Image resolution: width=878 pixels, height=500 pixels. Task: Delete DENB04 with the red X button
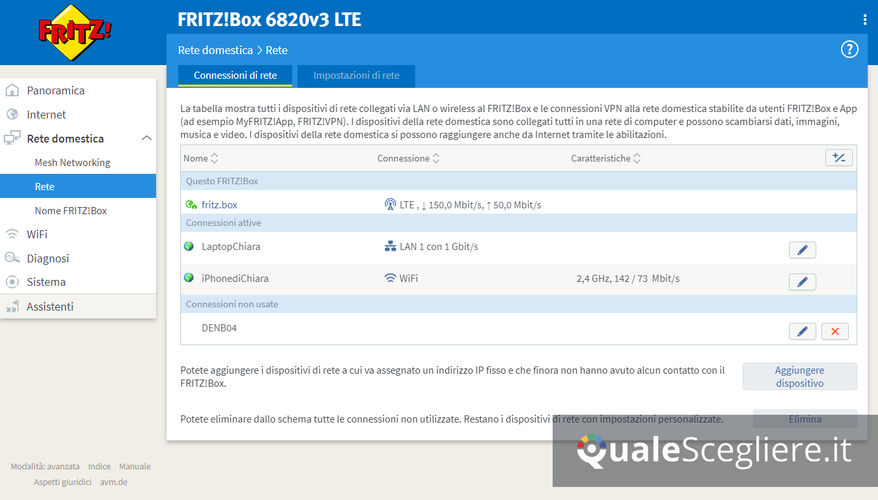point(835,331)
